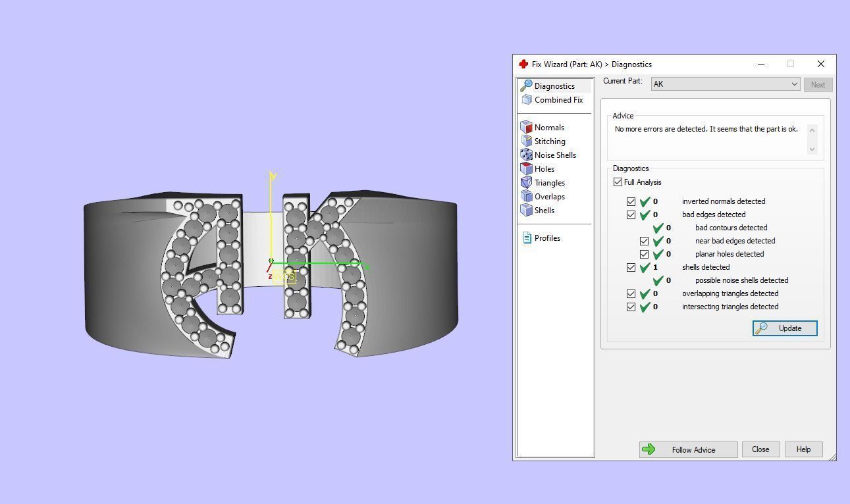Switch to Combined Fix page
Image resolution: width=850 pixels, height=504 pixels.
558,100
